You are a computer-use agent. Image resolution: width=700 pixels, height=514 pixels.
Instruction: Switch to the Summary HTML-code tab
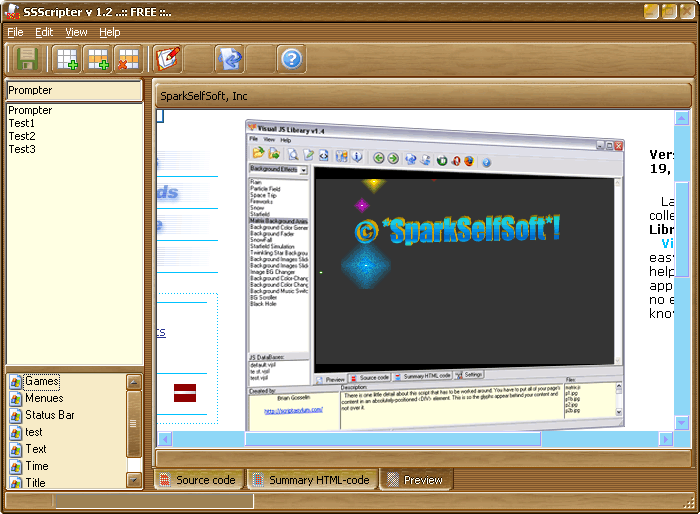(312, 480)
